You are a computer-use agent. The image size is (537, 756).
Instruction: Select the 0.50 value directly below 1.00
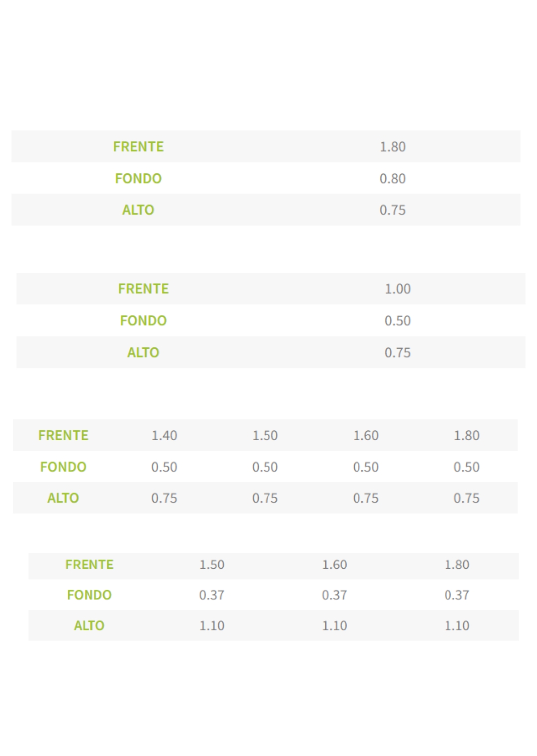click(397, 321)
